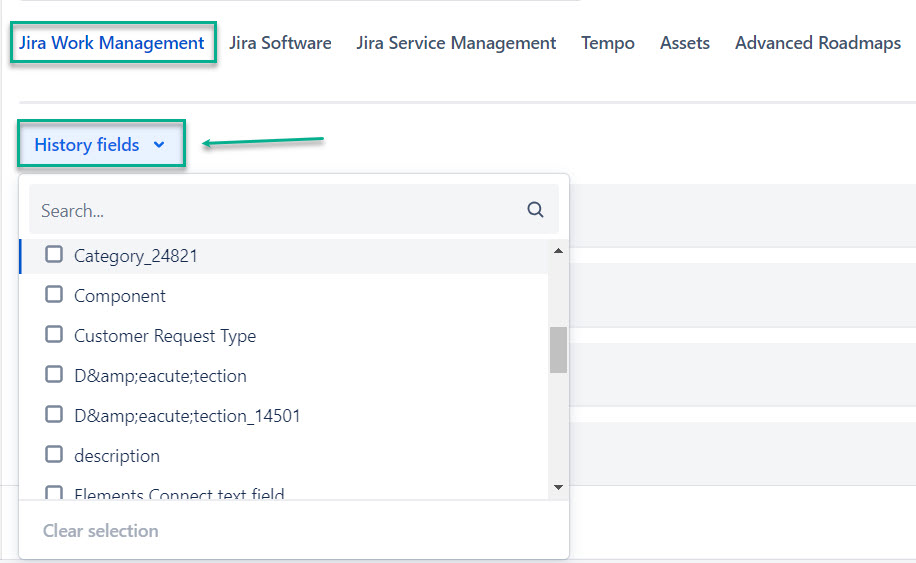Open the Jira Software tab
This screenshot has width=916, height=563.
[x=280, y=44]
